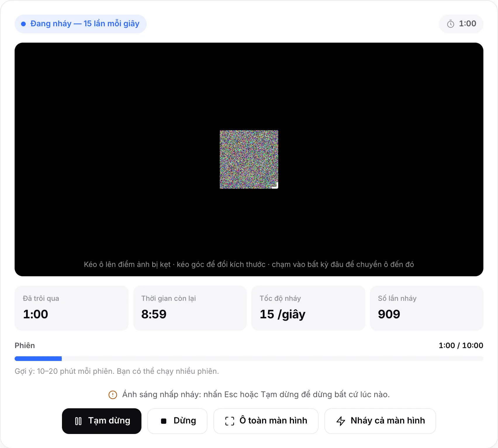498x448 pixels.
Task: Click the 1:00 timer badge at top right
Action: (x=461, y=24)
